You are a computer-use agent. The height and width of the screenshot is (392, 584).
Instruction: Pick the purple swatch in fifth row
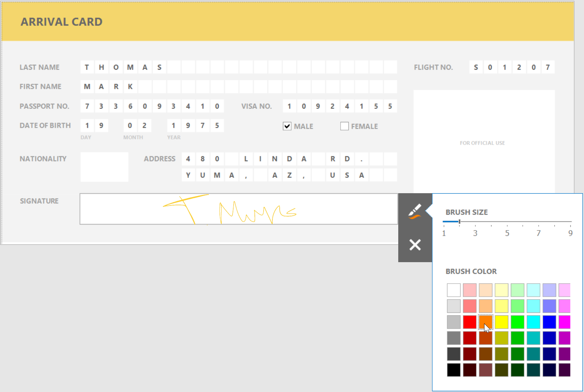[565, 354]
